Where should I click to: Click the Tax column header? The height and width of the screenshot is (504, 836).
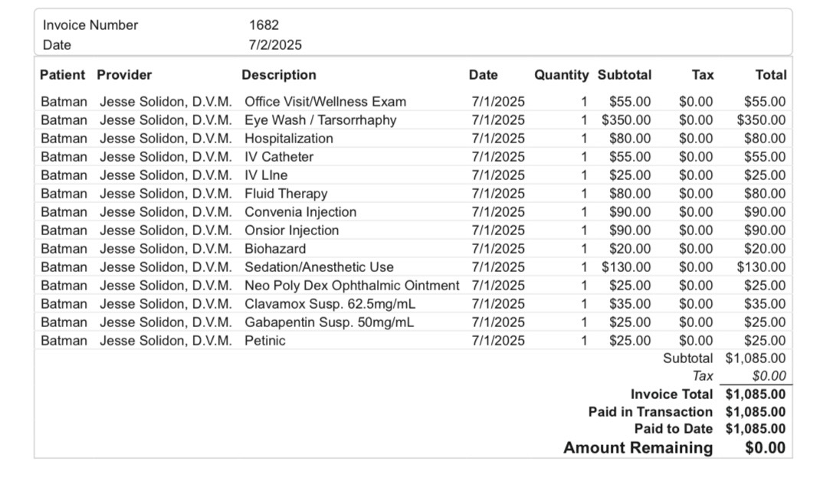point(702,75)
